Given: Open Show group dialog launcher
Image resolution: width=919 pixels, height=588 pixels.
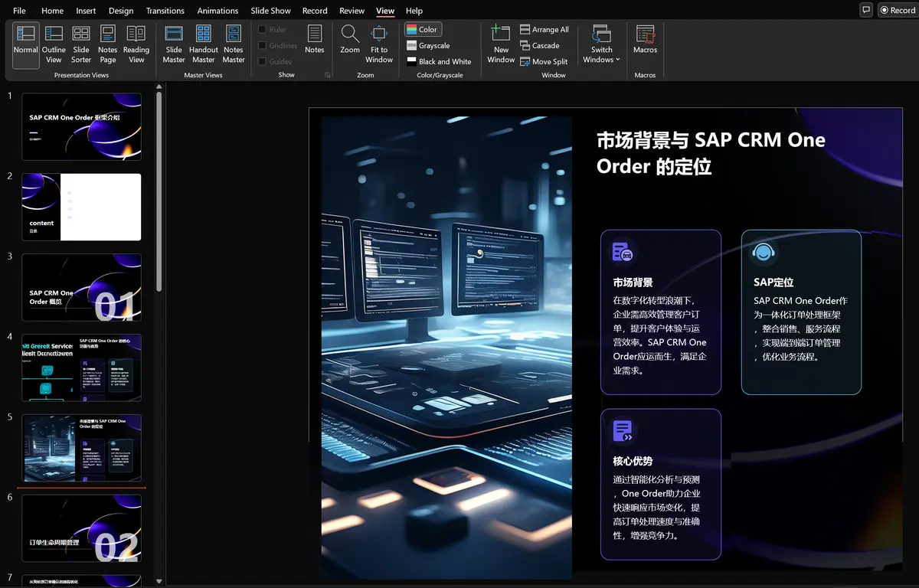Looking at the screenshot, I should pyautogui.click(x=328, y=75).
